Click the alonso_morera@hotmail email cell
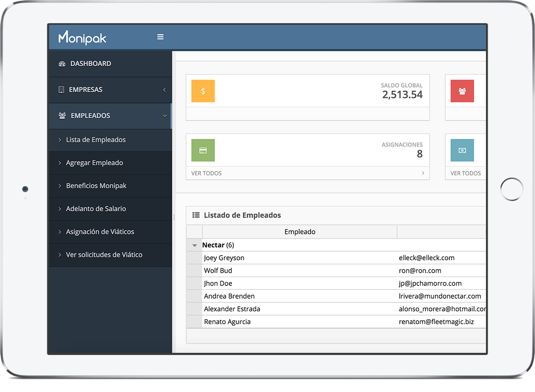This screenshot has width=535, height=392. point(442,309)
